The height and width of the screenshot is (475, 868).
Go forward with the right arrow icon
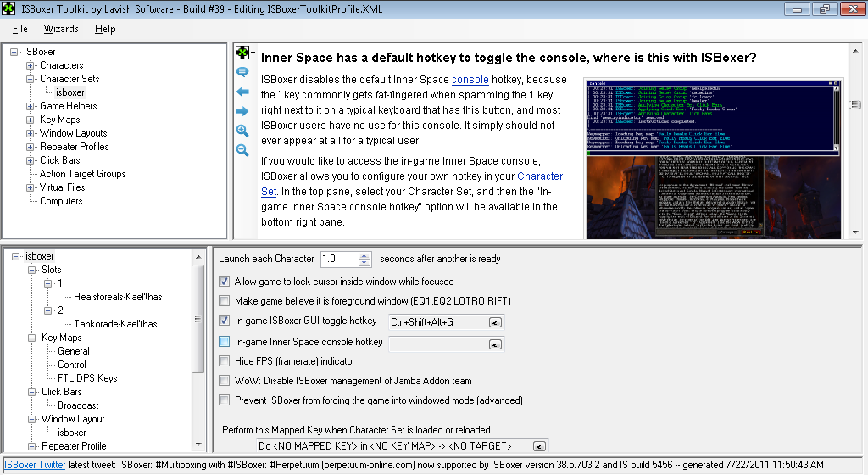242,111
